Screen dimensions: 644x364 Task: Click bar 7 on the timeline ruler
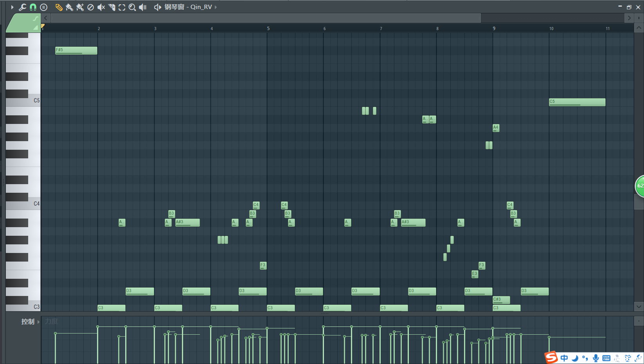pos(381,28)
